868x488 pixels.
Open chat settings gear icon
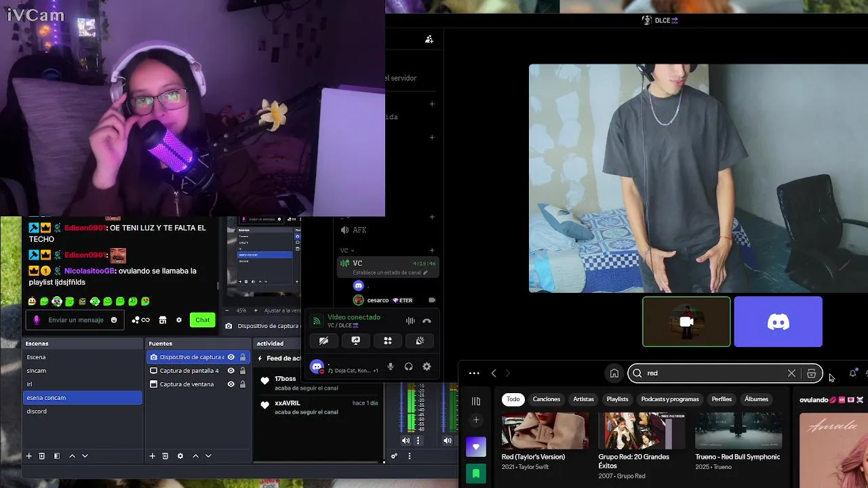coord(179,320)
